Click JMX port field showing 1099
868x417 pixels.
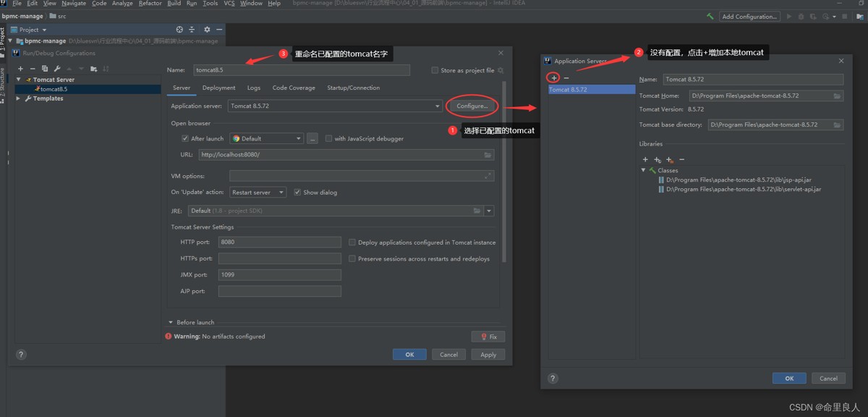point(279,275)
